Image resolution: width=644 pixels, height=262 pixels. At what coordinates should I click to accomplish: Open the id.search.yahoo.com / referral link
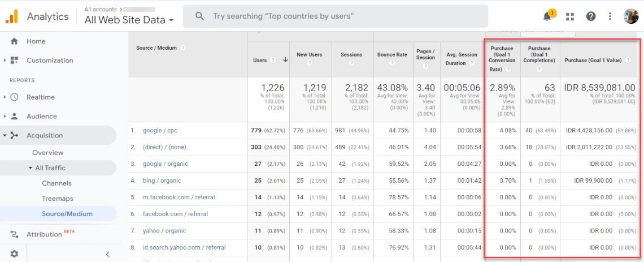pyautogui.click(x=184, y=248)
